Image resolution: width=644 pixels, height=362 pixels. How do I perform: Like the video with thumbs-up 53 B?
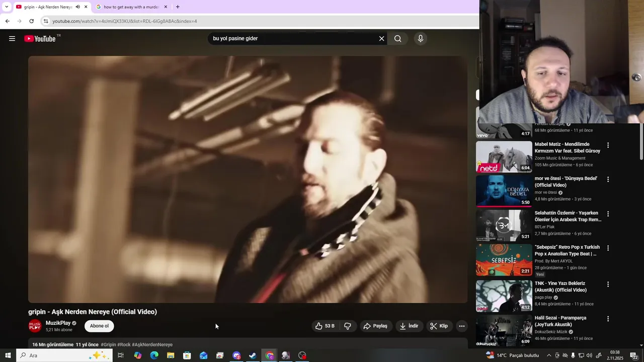point(325,326)
